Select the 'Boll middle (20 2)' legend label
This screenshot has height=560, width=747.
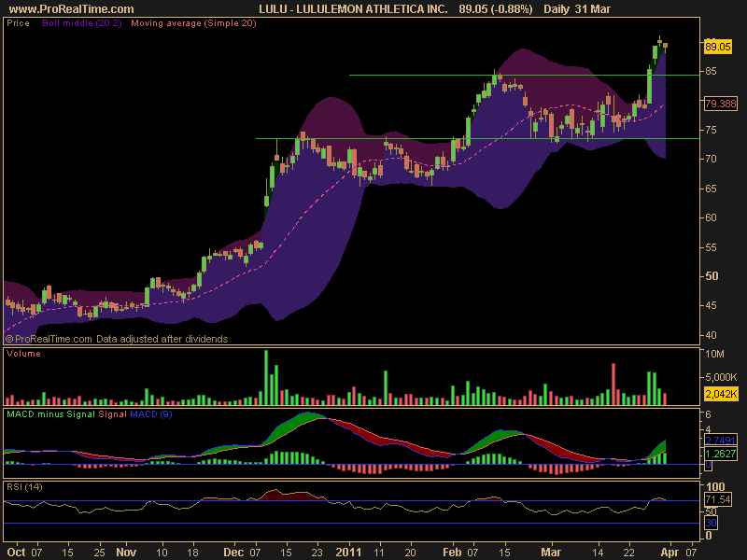(82, 22)
